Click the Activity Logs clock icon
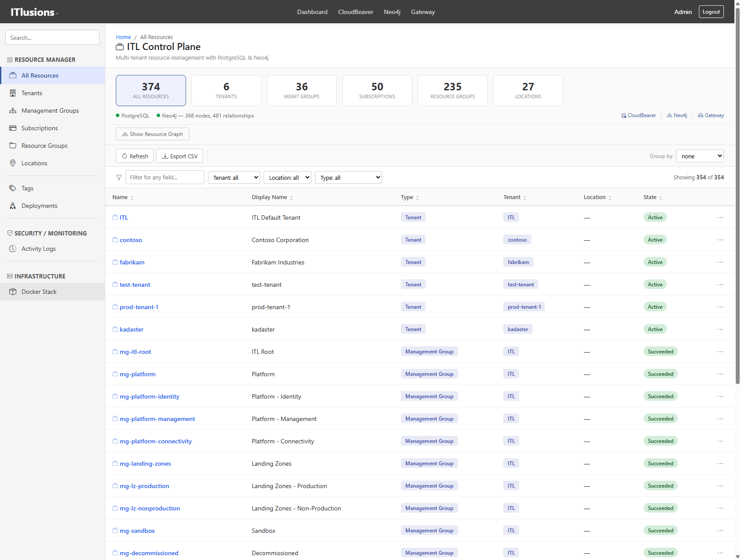Image resolution: width=741 pixels, height=560 pixels. [13, 249]
